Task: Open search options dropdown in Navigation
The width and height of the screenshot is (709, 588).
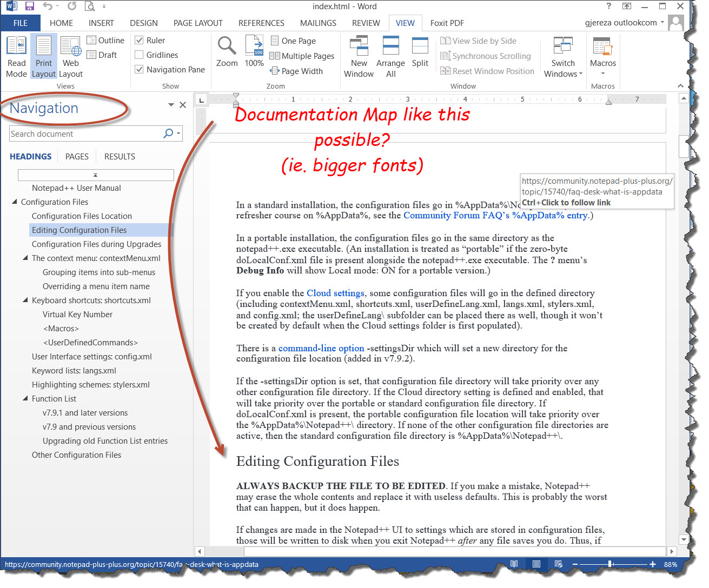Action: (x=178, y=133)
